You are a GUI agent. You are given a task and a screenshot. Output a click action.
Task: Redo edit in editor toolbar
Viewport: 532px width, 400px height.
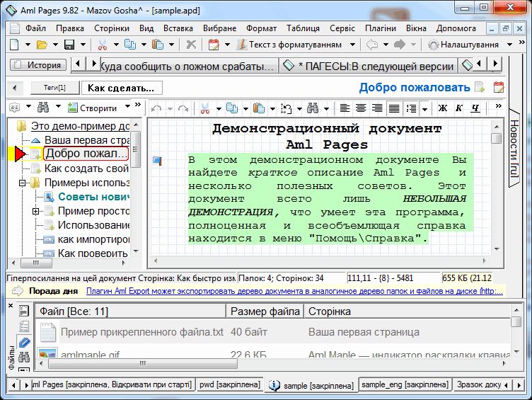tap(183, 108)
